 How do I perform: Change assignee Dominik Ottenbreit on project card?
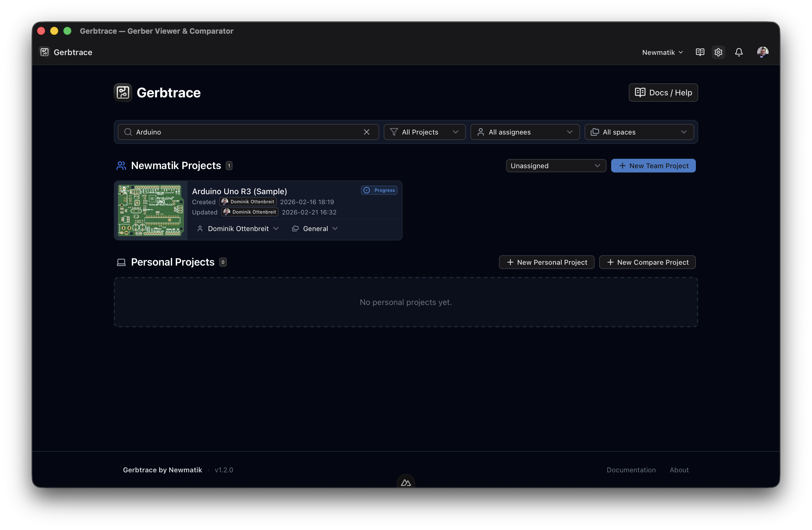(238, 228)
